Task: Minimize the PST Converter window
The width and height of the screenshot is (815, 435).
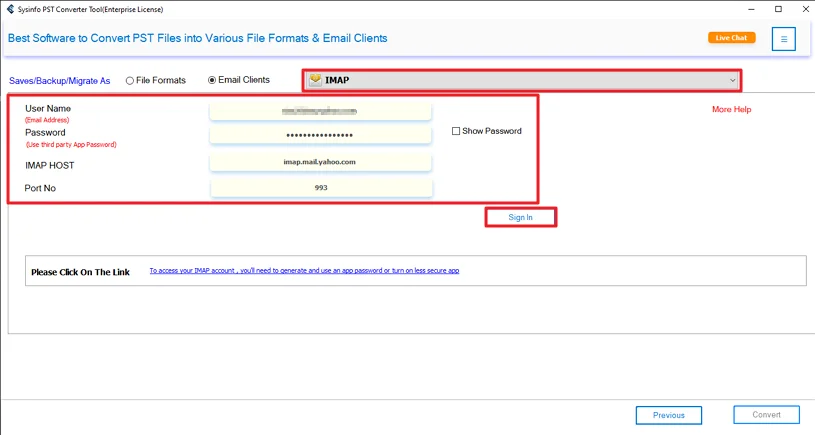Action: click(751, 9)
